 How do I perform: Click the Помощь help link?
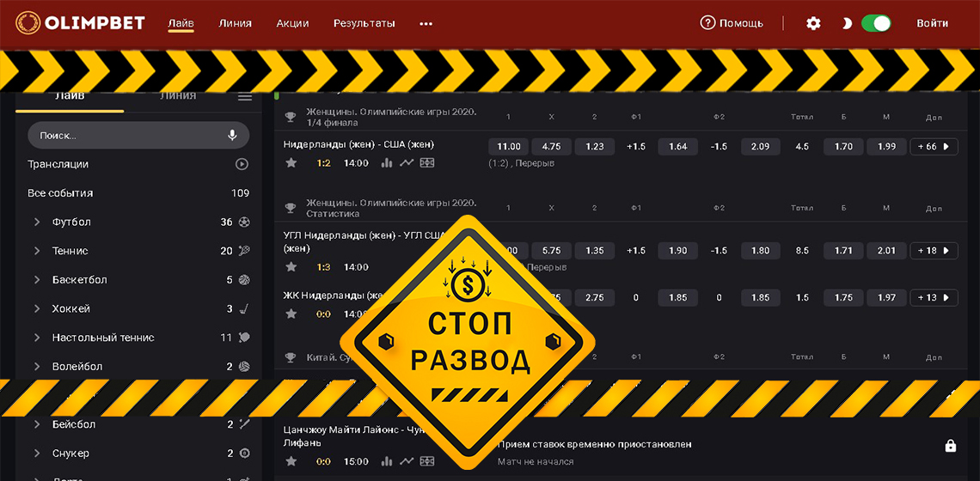click(x=732, y=23)
